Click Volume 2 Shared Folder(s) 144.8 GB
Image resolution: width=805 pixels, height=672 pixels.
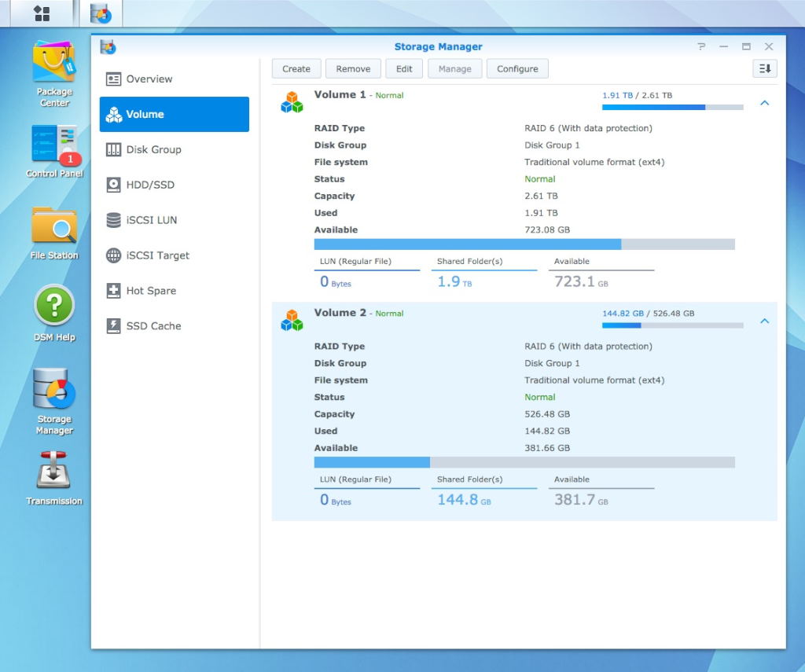click(464, 500)
